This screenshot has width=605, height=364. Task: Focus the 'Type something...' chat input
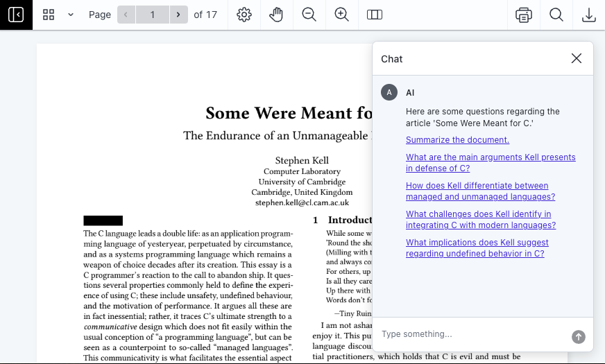(x=472, y=334)
